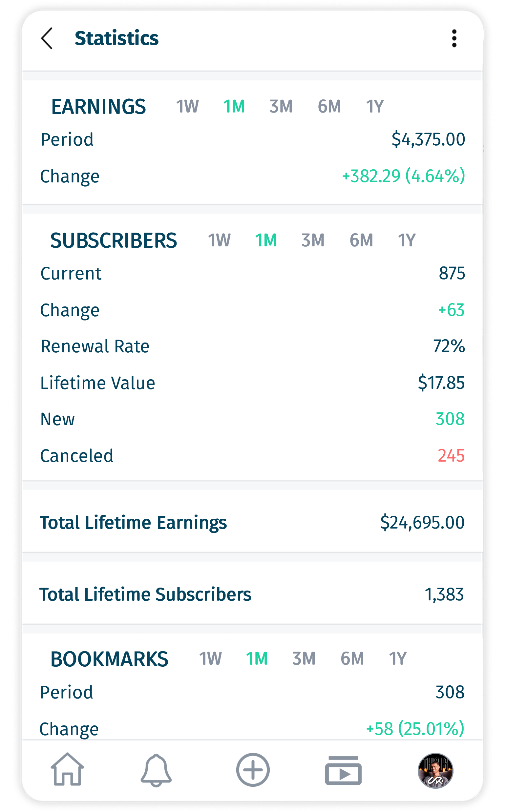
Task: Go to the Home icon
Action: [x=67, y=769]
